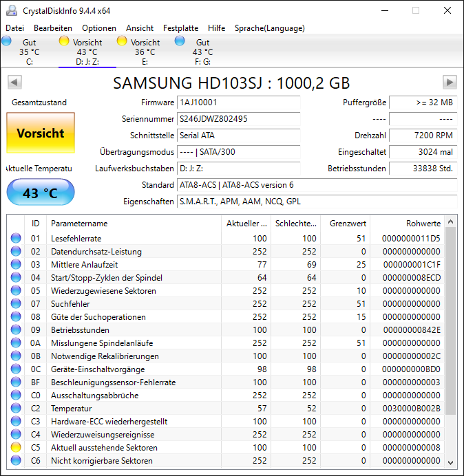Viewport: 464px width, 476px height.
Task: Click raw value 0030000B002B in Temperatur row
Action: coord(412,409)
